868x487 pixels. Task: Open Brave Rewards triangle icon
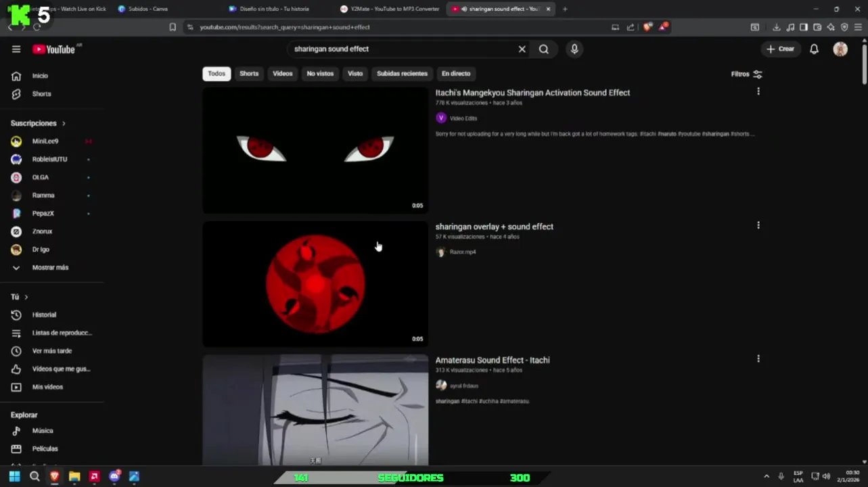(x=664, y=27)
